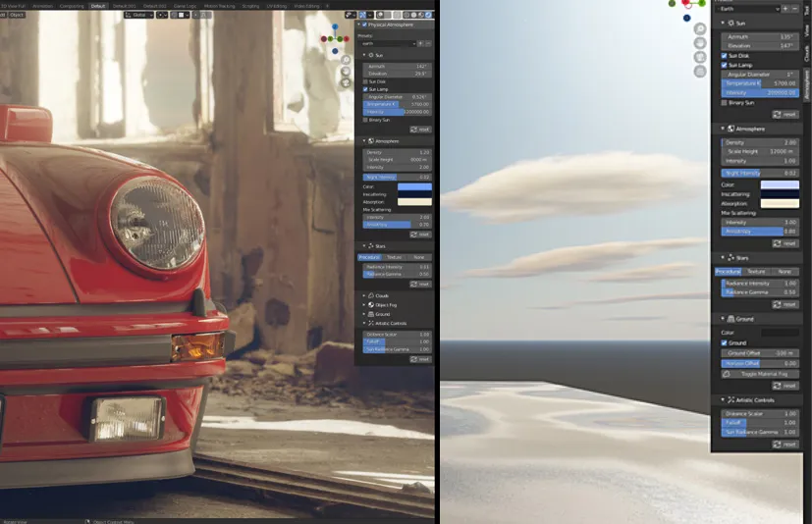Image resolution: width=812 pixels, height=524 pixels.
Task: Toggle snapping magnet icon in header
Action: coord(174,15)
